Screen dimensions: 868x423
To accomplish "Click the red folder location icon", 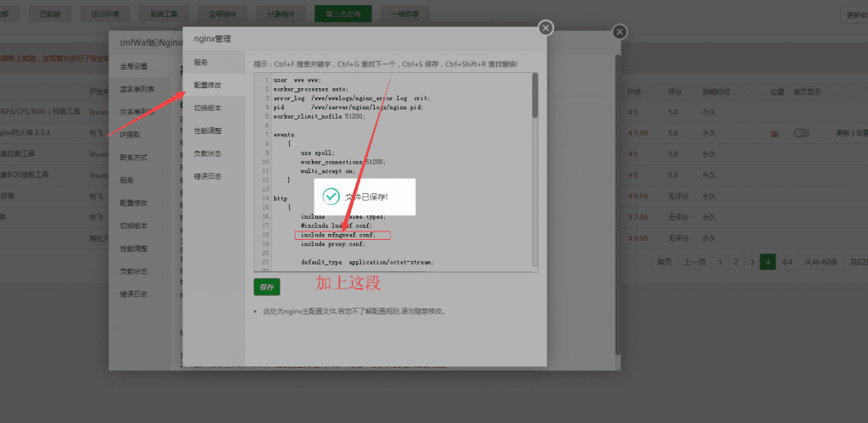I will pos(774,133).
